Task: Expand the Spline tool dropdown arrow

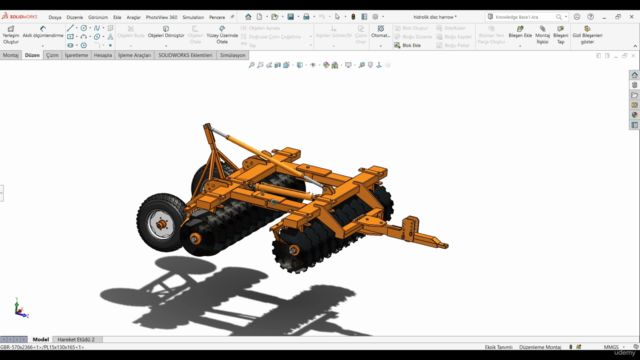Action: [103, 28]
